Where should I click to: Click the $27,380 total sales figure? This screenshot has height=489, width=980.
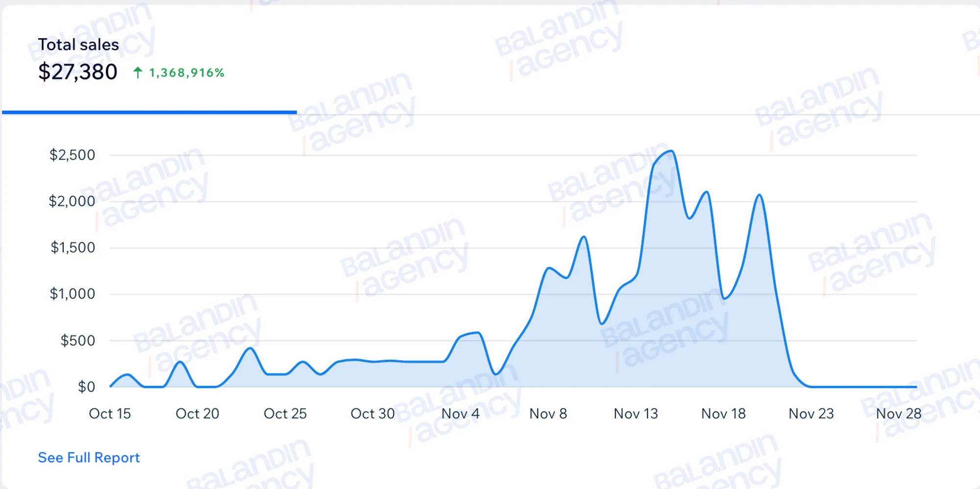[78, 72]
